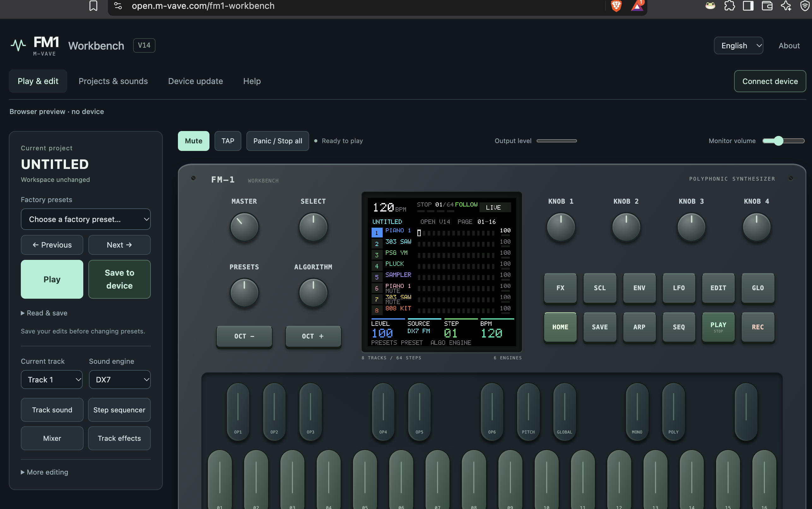Click the PRESETS knob

(244, 292)
